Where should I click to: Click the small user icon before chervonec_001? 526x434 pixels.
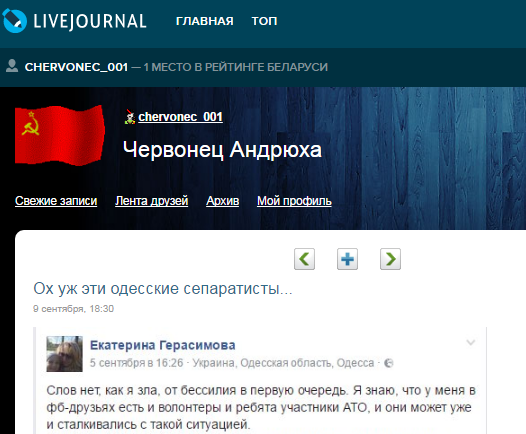(130, 117)
